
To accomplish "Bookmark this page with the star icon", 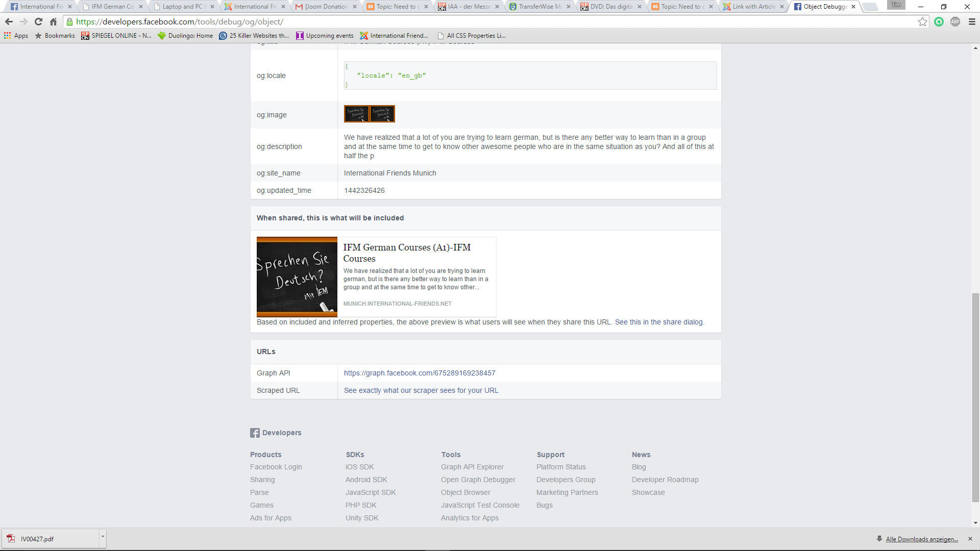I will point(922,22).
